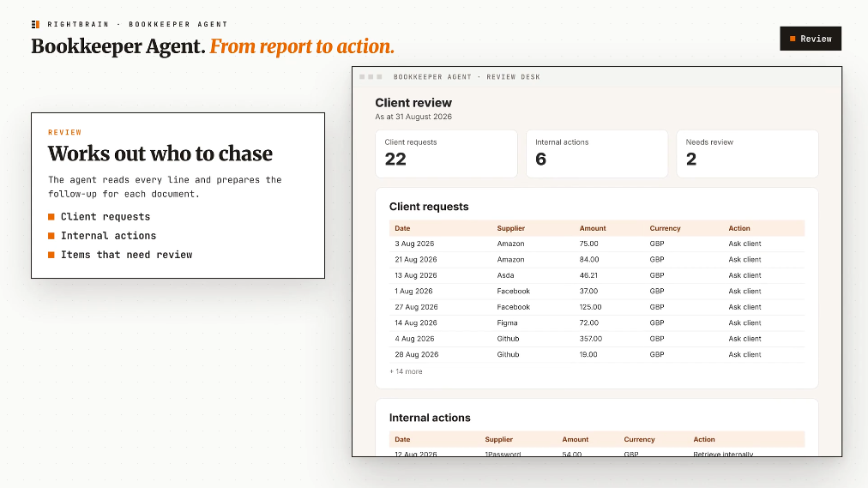This screenshot has height=488, width=868.
Task: Click Date header in Internal actions table
Action: click(x=402, y=439)
